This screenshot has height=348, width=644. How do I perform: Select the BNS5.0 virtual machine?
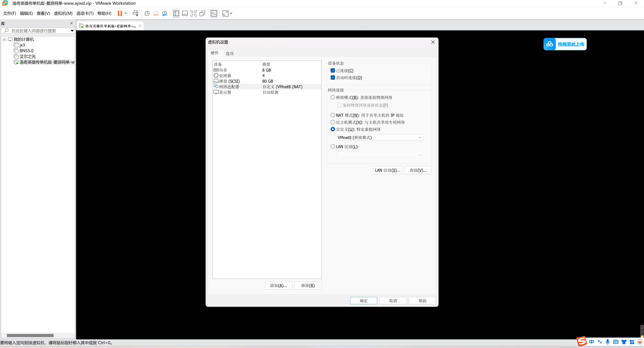point(24,51)
